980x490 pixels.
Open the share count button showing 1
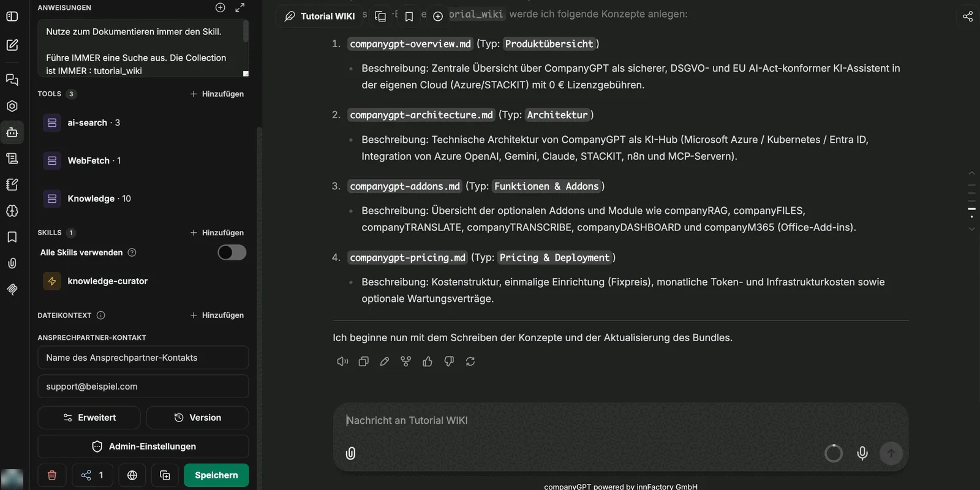92,475
